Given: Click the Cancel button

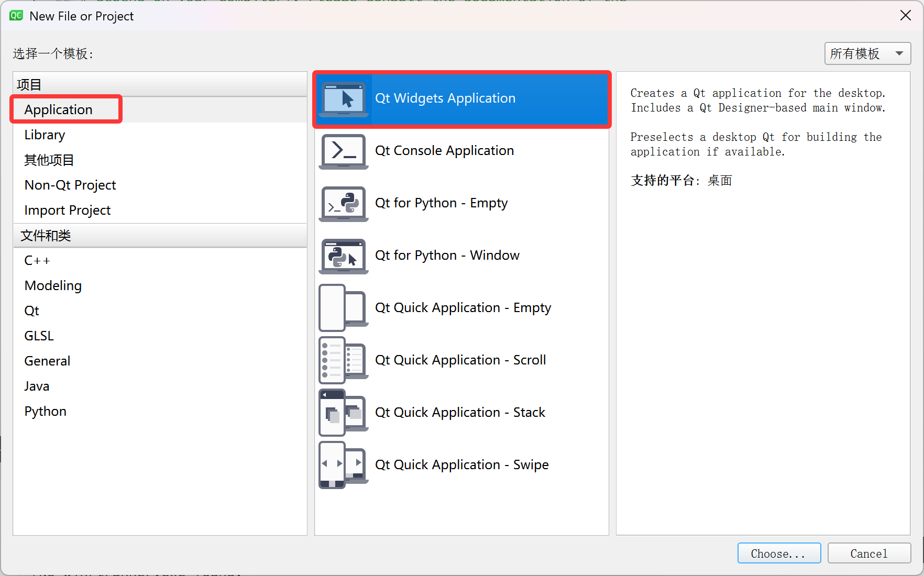Looking at the screenshot, I should point(869,553).
